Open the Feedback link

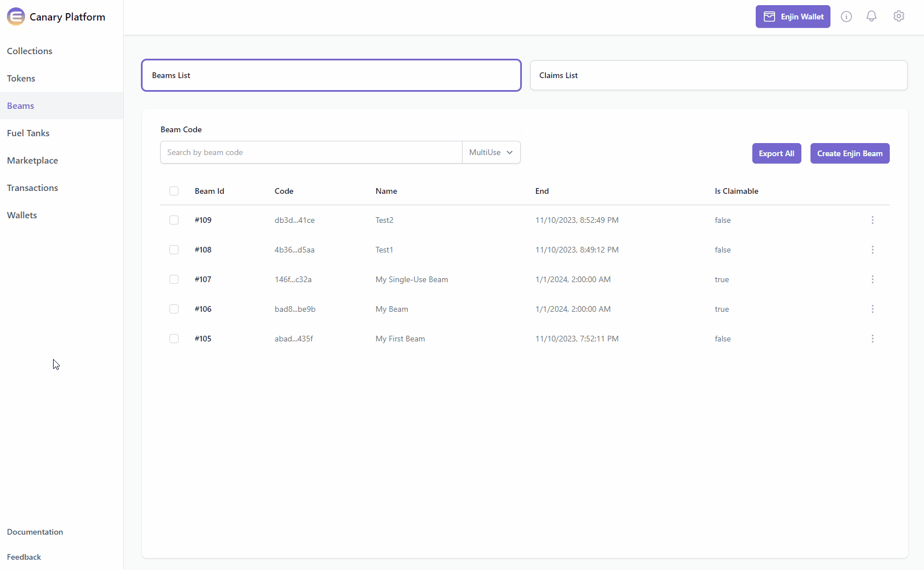coord(24,557)
